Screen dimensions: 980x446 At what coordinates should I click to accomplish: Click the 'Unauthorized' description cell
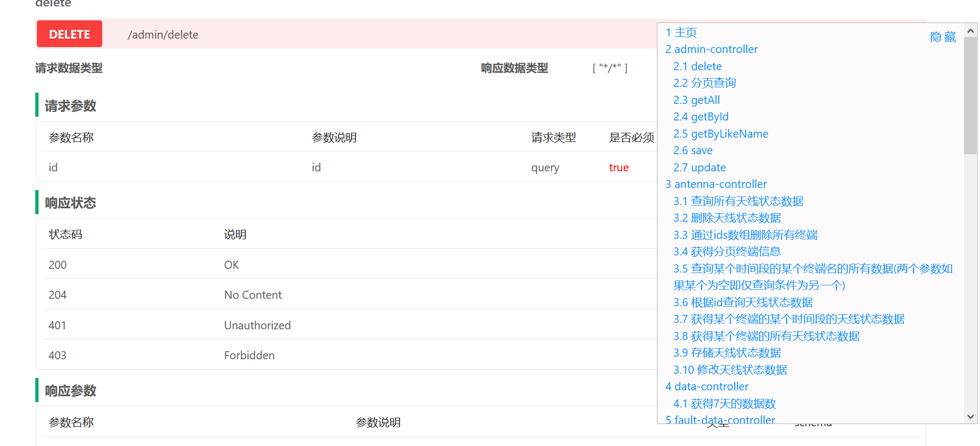[257, 326]
